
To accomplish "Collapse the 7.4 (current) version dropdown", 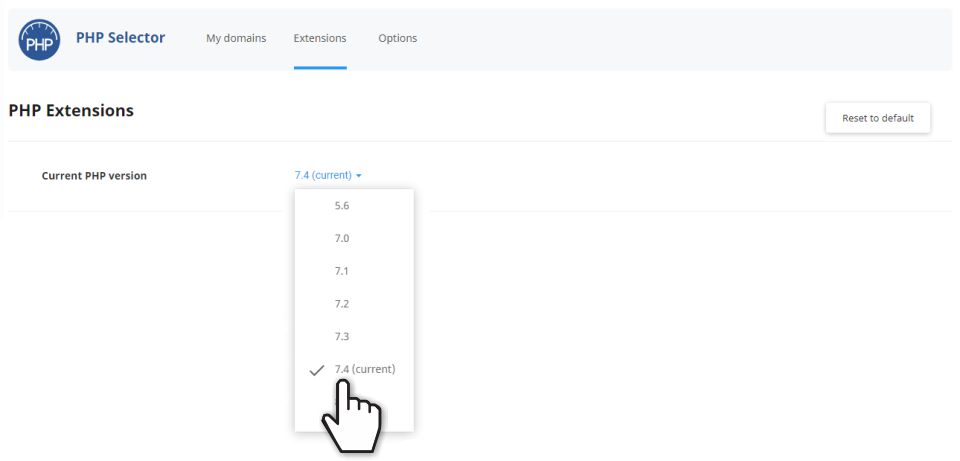I will 328,175.
